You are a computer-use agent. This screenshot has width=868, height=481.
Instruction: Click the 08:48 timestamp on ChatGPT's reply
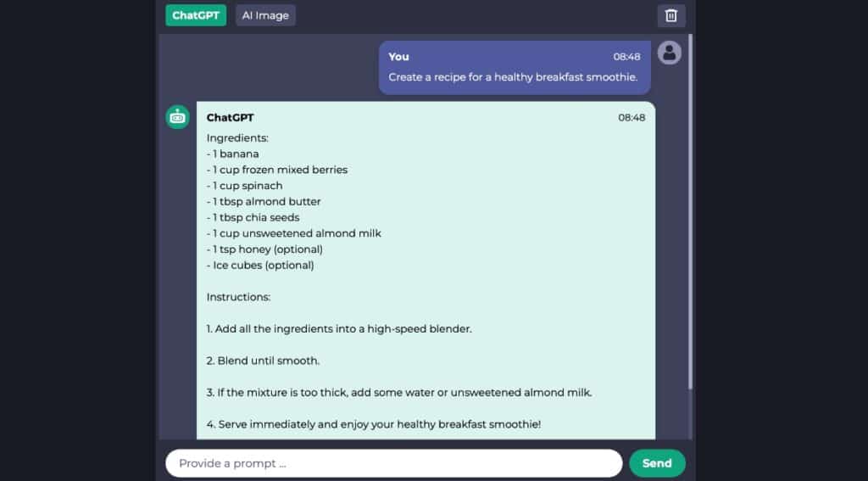632,117
